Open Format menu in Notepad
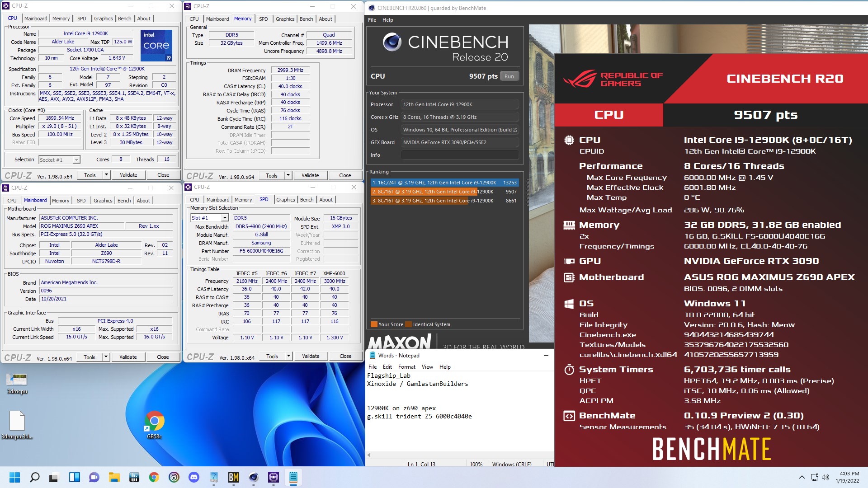Image resolution: width=868 pixels, height=488 pixels. coord(406,367)
